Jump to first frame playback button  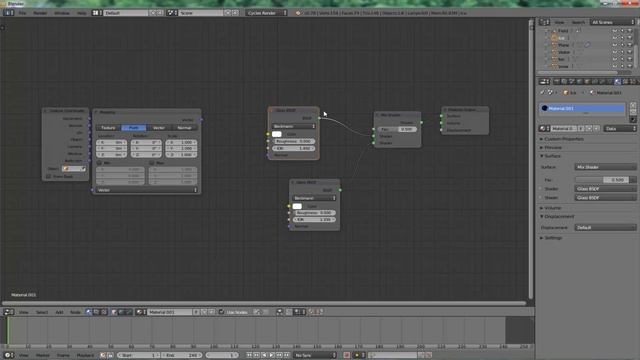(x=249, y=355)
